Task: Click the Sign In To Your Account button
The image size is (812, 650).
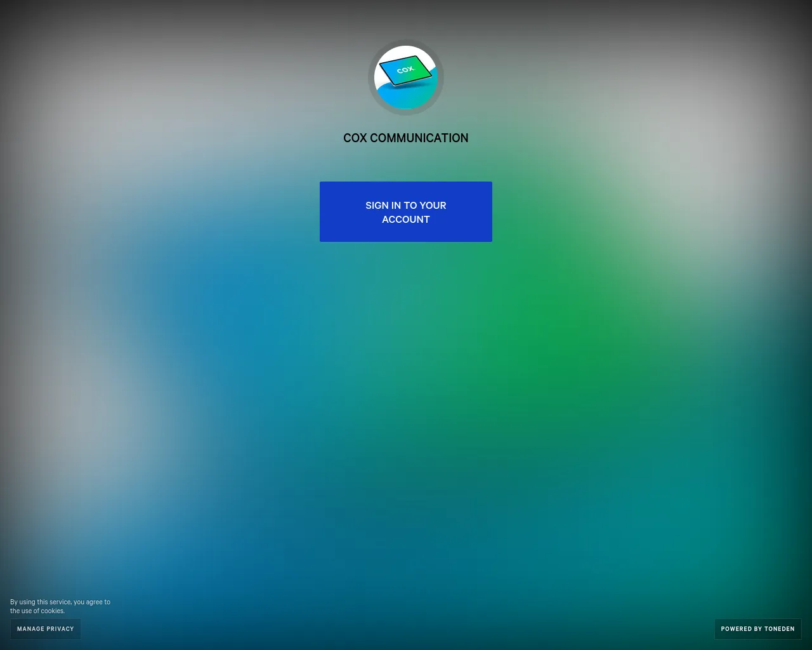Action: [x=406, y=211]
